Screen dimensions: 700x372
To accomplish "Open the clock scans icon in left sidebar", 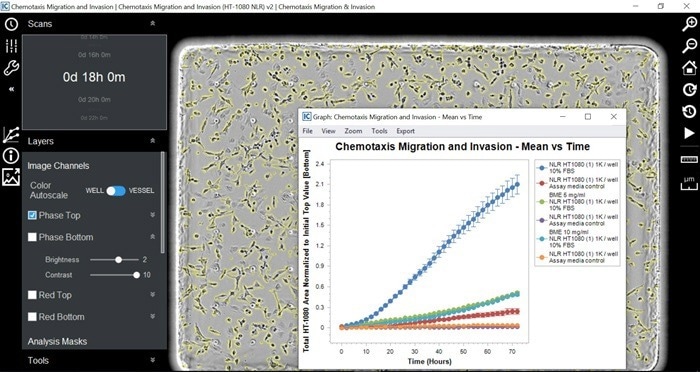I will pos(11,24).
